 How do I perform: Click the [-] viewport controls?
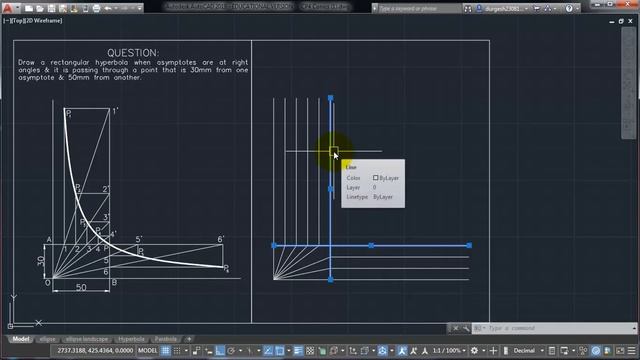pos(6,20)
